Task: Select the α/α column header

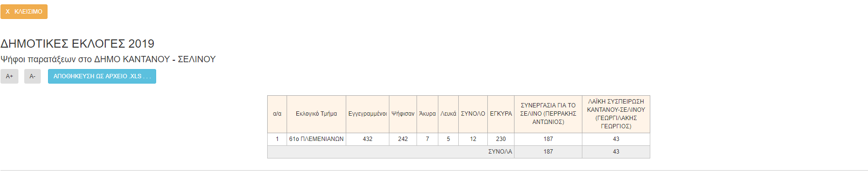Action: [277, 114]
